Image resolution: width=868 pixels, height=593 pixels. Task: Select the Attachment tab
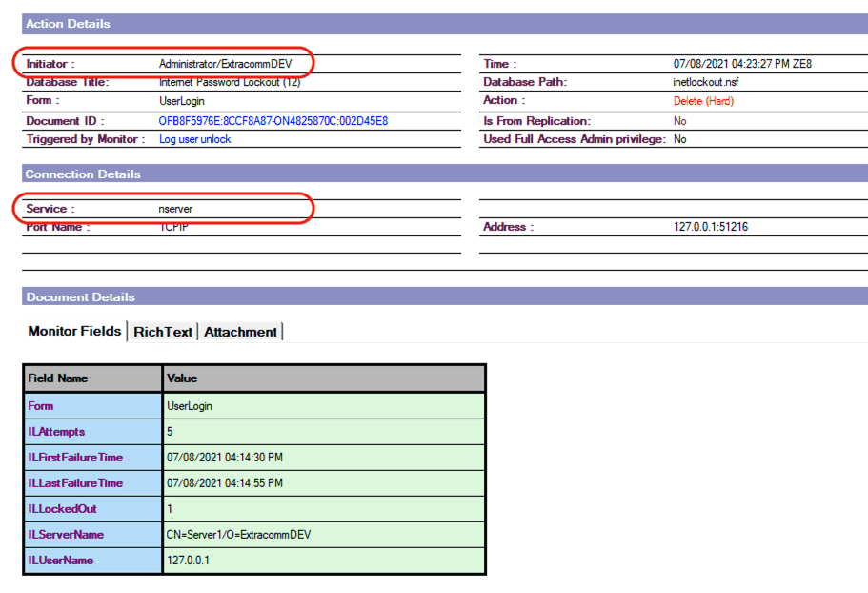click(240, 332)
